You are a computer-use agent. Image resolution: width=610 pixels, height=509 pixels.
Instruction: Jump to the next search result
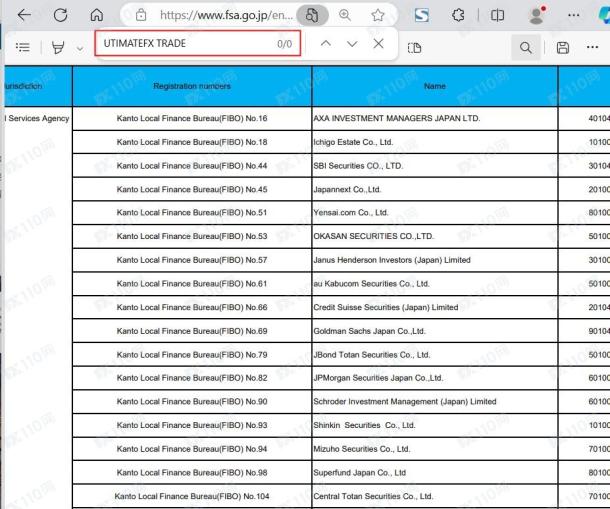pyautogui.click(x=352, y=44)
